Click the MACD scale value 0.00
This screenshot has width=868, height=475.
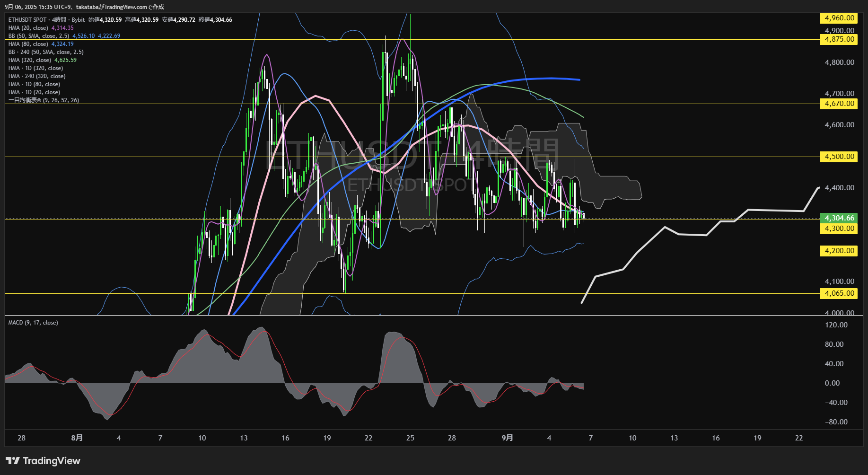(x=833, y=383)
